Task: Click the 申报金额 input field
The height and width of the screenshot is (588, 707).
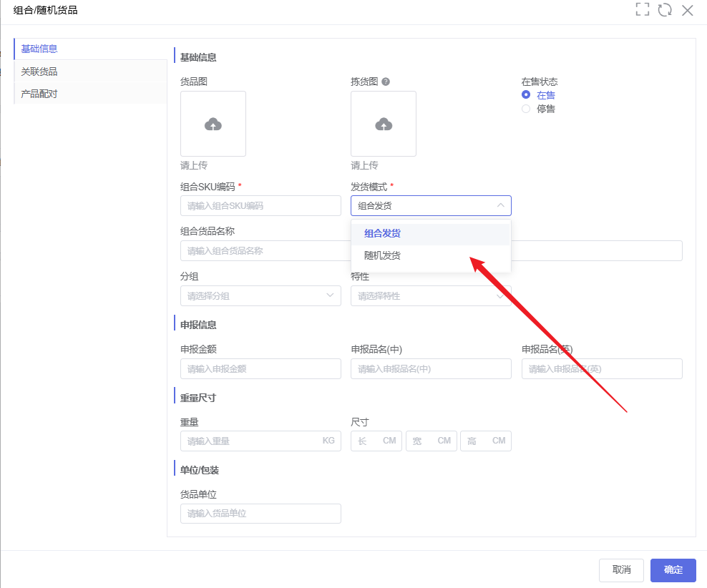Action: click(x=260, y=368)
